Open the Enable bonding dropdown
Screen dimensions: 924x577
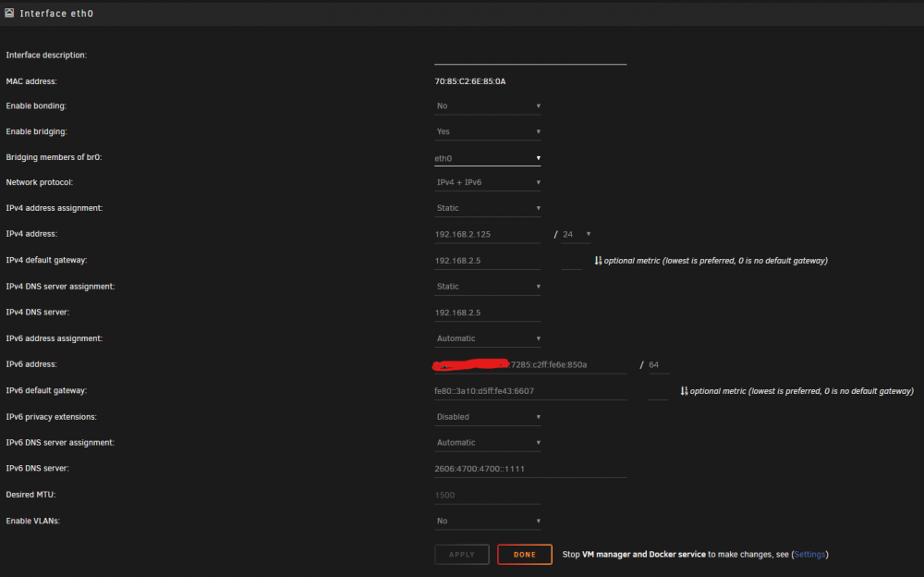(487, 106)
